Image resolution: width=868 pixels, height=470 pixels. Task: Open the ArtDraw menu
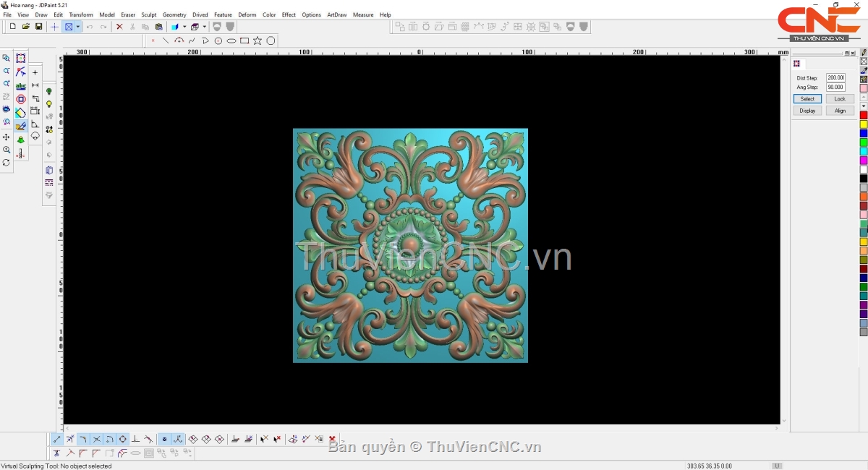pos(337,14)
